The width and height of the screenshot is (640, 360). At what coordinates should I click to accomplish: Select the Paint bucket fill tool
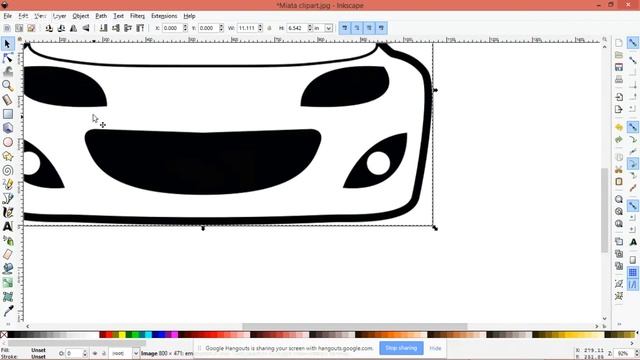pyautogui.click(x=7, y=269)
